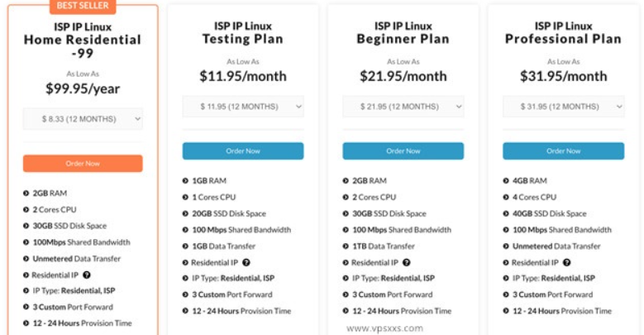Click Residential IP help icon in Home Residential plan
The height and width of the screenshot is (335, 644).
pos(86,275)
